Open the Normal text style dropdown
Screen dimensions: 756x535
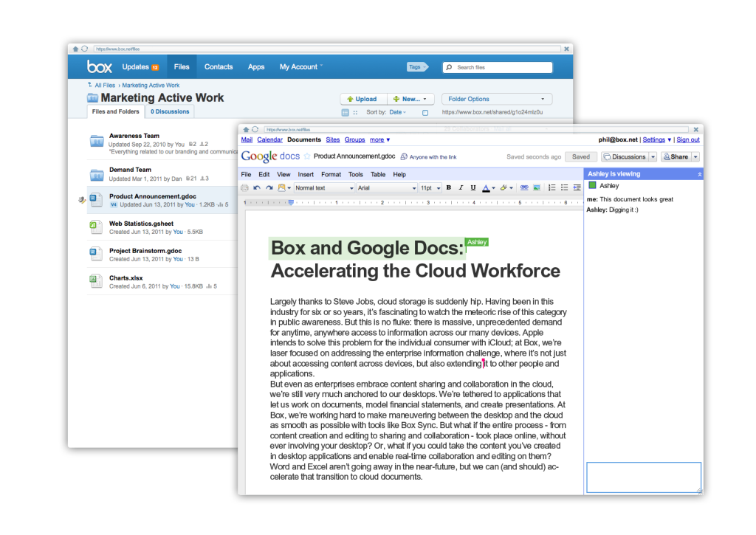click(x=324, y=188)
